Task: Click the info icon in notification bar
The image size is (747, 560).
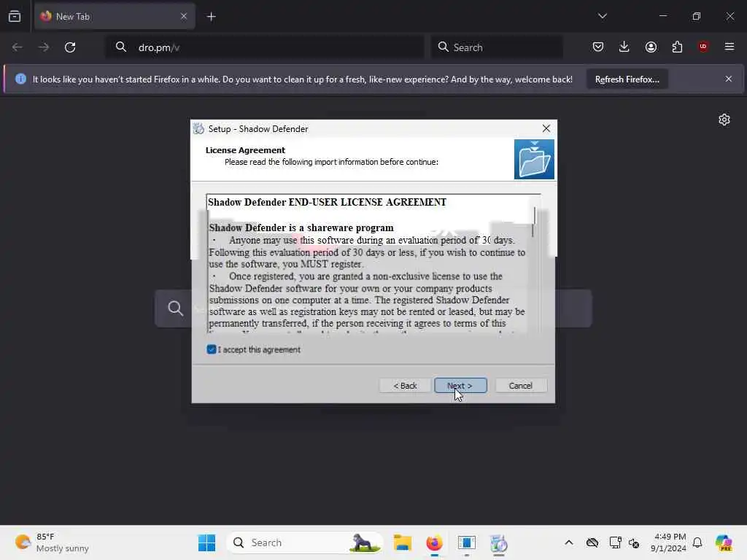Action: [20, 79]
